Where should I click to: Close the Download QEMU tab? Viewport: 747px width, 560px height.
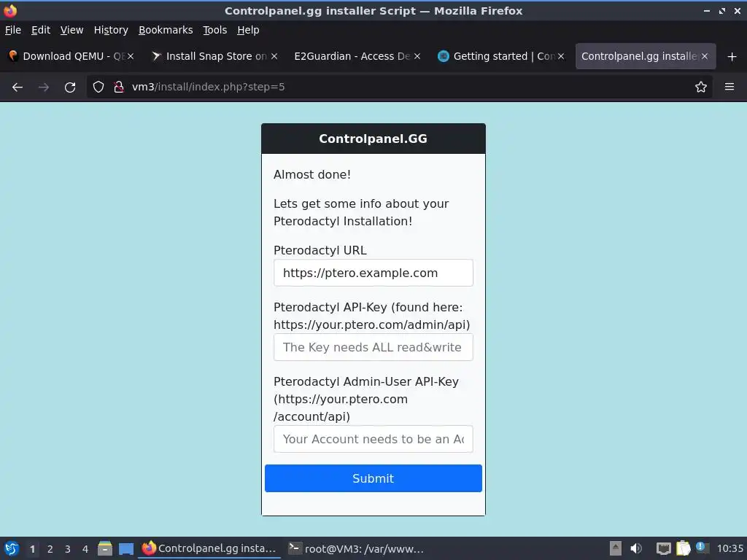tap(131, 56)
